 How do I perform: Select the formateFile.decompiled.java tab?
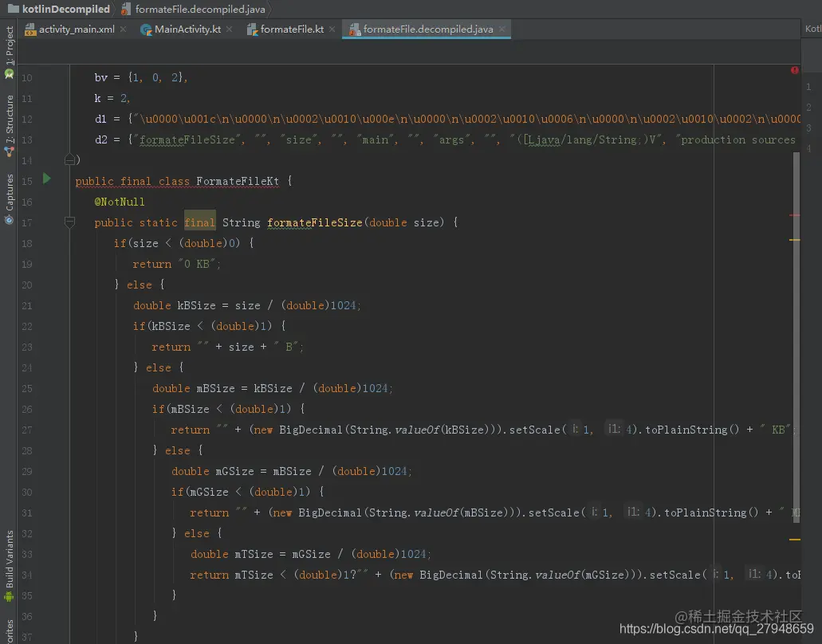[428, 29]
